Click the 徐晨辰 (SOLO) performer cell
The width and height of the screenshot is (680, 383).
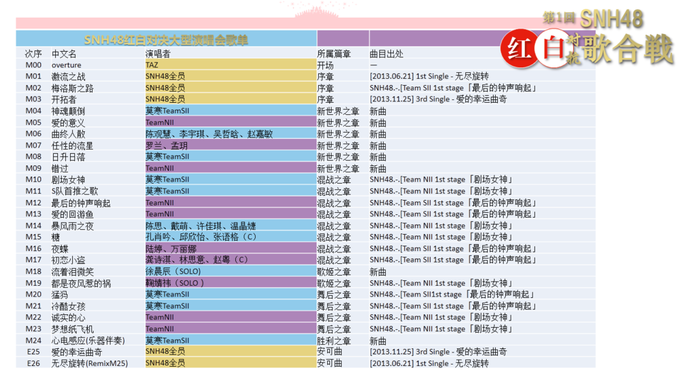click(x=230, y=272)
